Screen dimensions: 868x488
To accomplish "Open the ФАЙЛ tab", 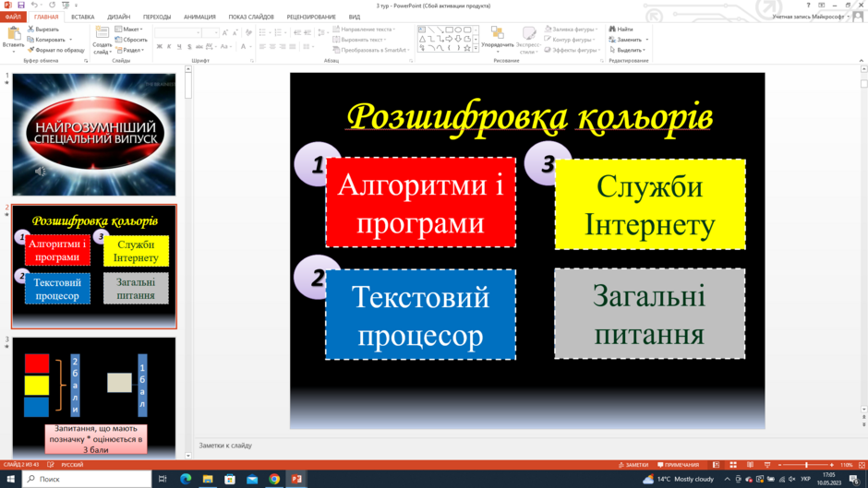I will click(x=13, y=18).
